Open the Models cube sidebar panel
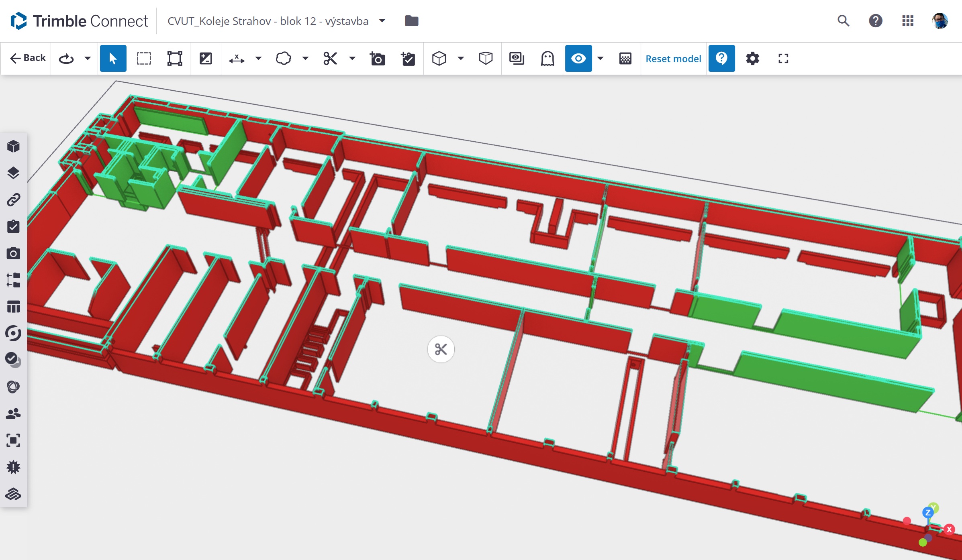This screenshot has width=962, height=560. pos(13,146)
